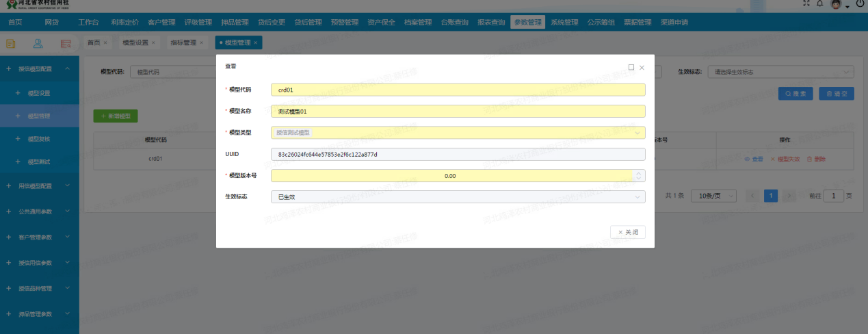
Task: Open the 客户管理 top menu
Action: point(161,23)
